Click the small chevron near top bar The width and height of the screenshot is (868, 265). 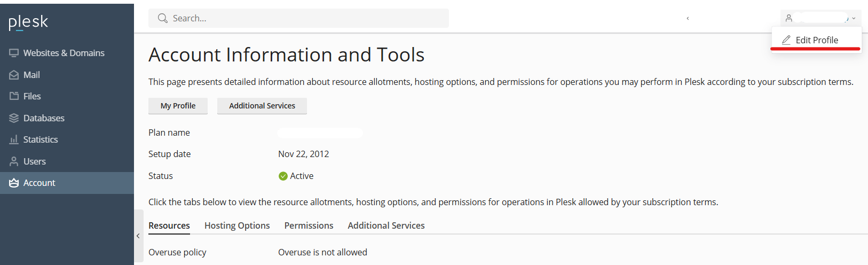(688, 18)
